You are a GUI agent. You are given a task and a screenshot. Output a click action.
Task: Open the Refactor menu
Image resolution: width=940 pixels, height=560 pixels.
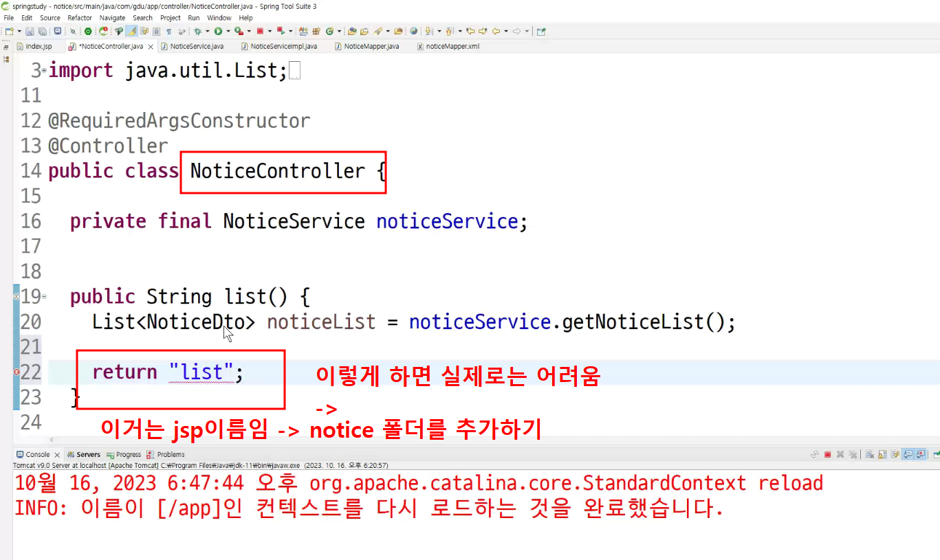click(80, 18)
